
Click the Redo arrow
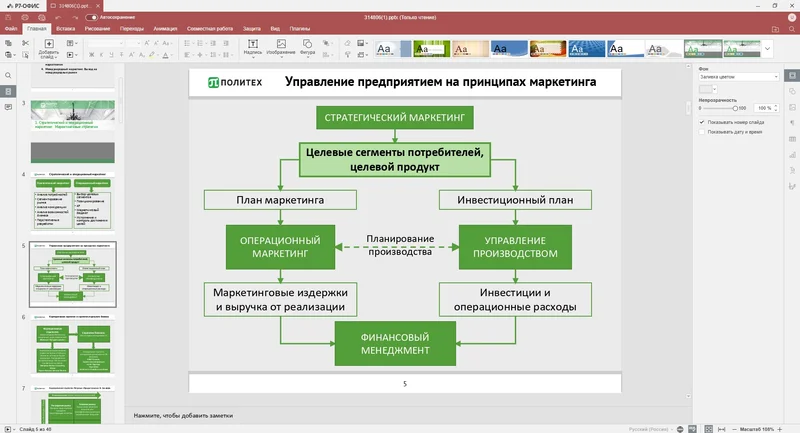(x=75, y=17)
